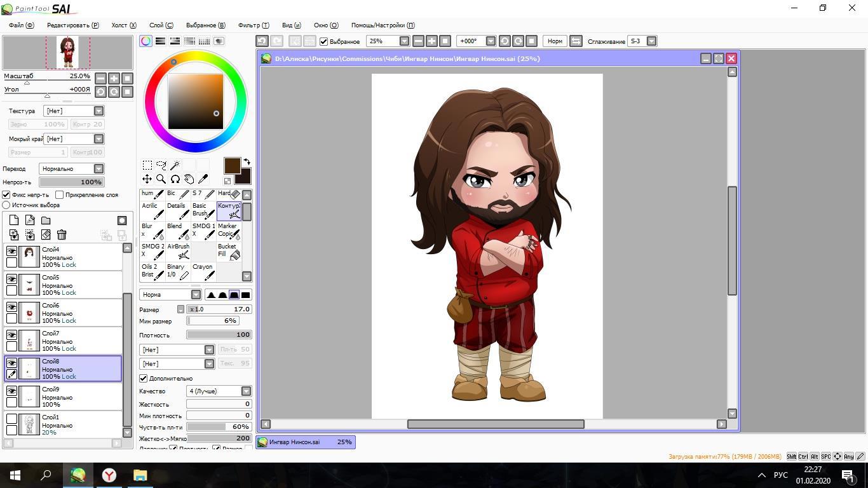Click the Норм button in toolbar
868x488 pixels.
(x=555, y=41)
